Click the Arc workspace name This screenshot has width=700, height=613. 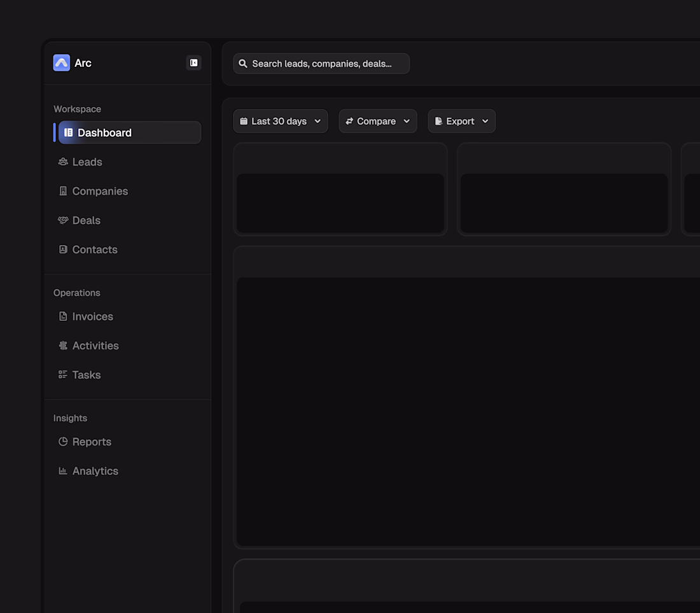click(83, 63)
